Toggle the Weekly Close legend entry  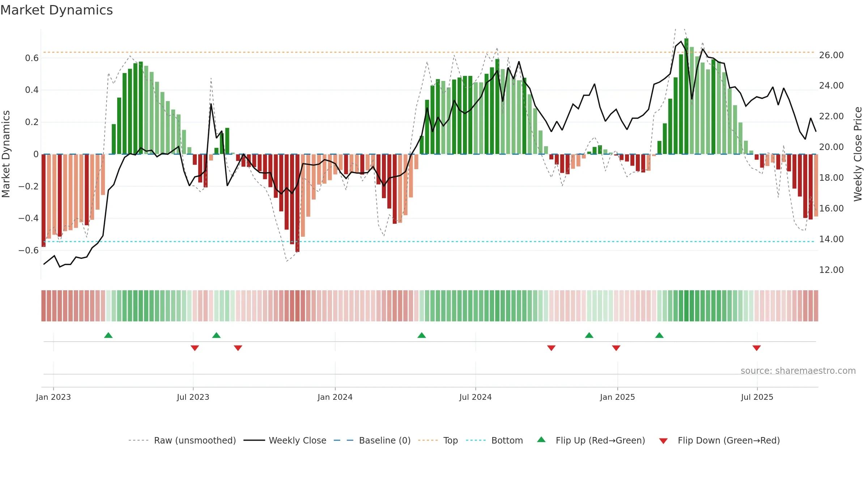(x=285, y=440)
